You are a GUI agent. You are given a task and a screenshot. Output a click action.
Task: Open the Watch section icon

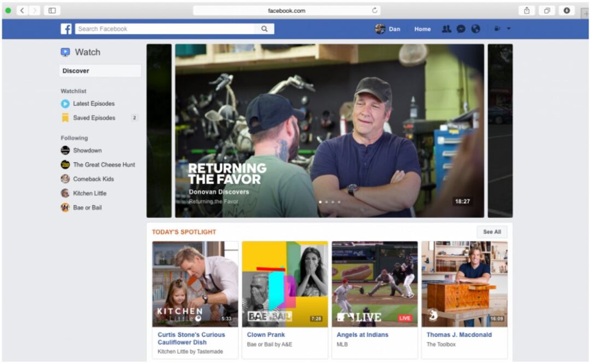click(65, 52)
